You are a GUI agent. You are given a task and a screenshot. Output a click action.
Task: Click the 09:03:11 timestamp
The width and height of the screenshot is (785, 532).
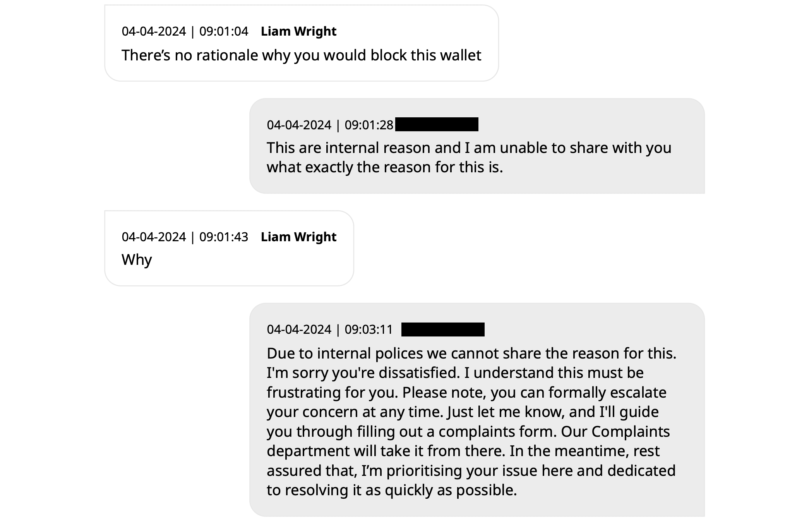click(330, 329)
